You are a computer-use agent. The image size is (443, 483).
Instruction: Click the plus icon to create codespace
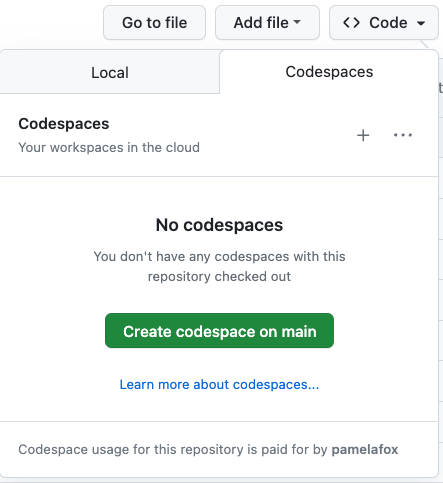[363, 135]
